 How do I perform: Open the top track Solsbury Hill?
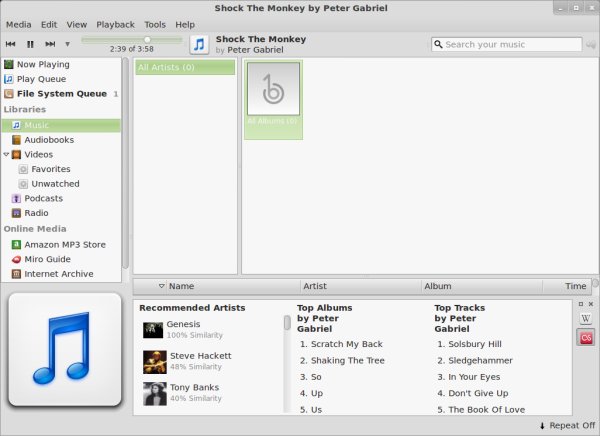point(475,344)
